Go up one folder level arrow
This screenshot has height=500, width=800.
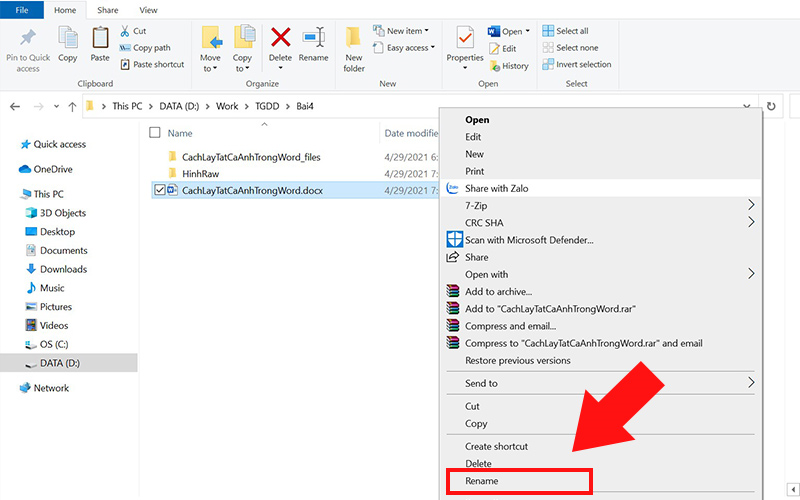point(72,107)
